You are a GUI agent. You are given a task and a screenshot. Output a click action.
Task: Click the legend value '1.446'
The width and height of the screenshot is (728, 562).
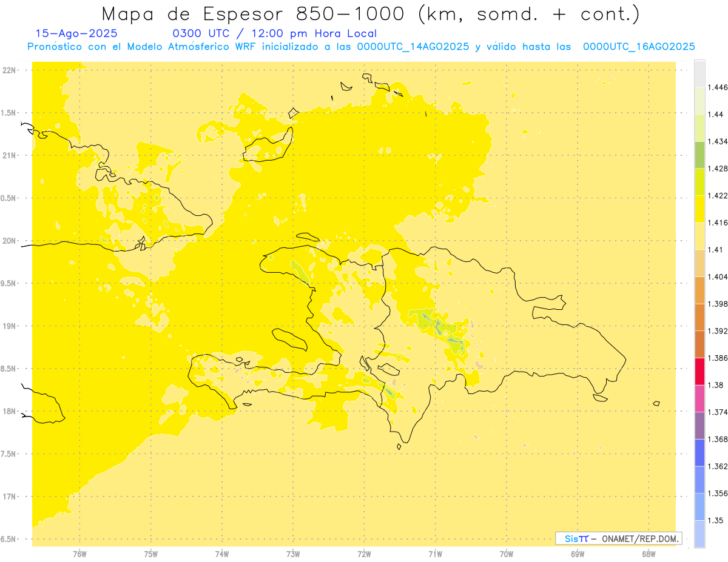[717, 87]
